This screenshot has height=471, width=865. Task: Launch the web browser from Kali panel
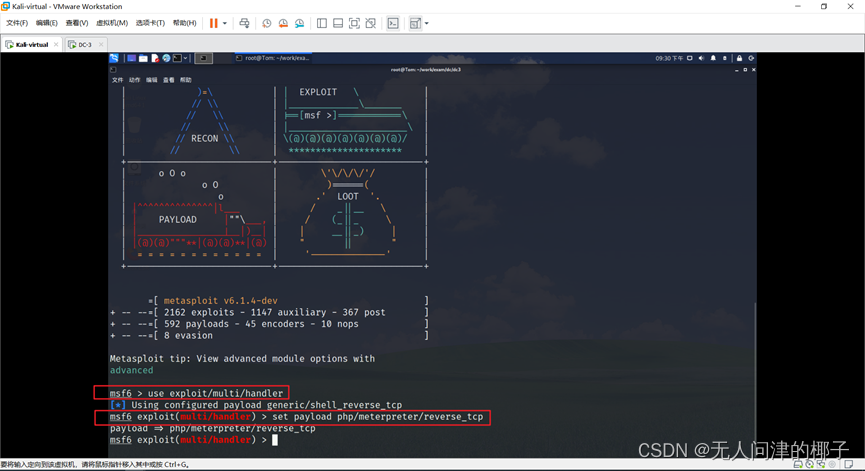pos(166,58)
